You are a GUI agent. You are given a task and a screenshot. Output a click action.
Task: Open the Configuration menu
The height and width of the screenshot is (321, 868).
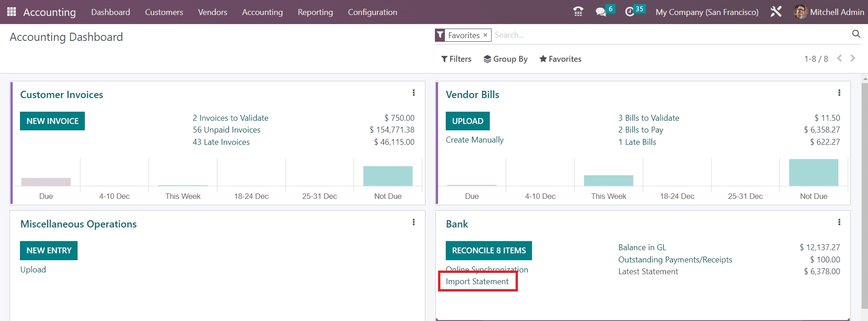pyautogui.click(x=372, y=12)
